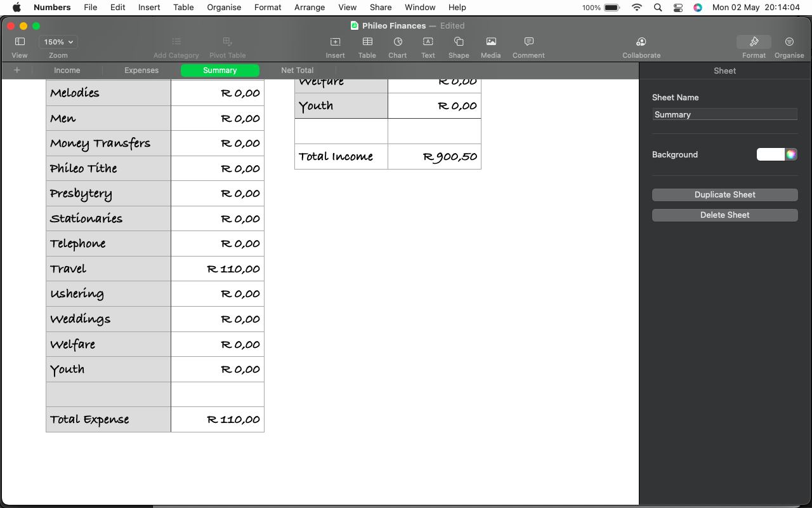
Task: Select the Travel R 110,00 value cell
Action: point(218,269)
